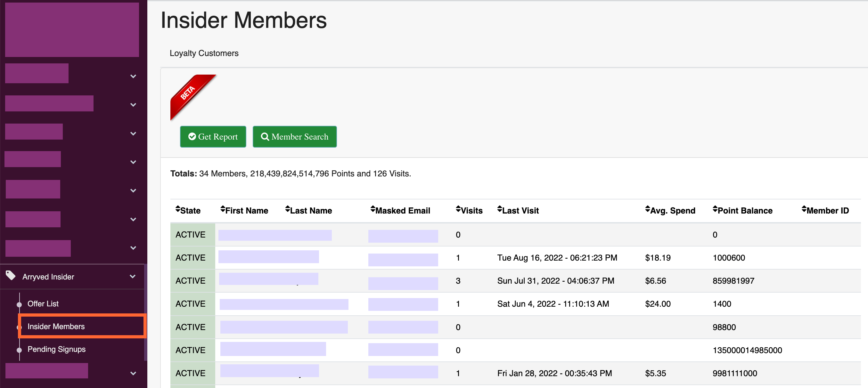Viewport: 868px width, 388px height.
Task: Click point balance 1000600
Action: point(728,258)
